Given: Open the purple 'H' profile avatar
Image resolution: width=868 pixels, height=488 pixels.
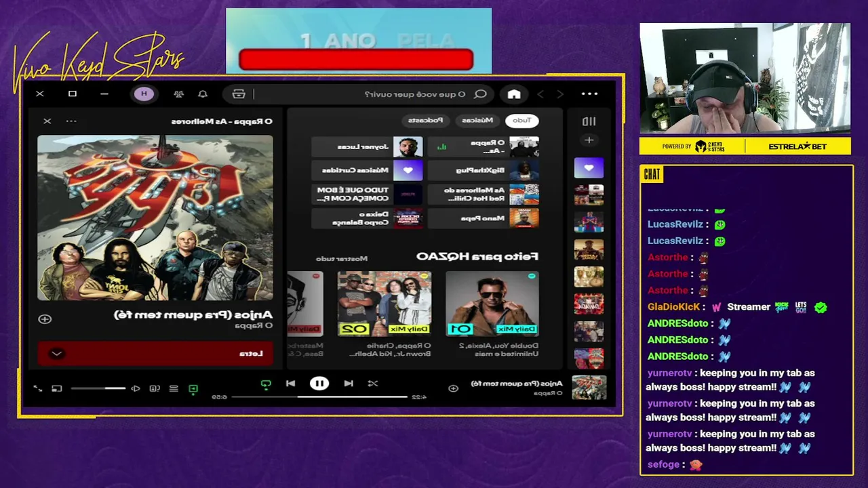Looking at the screenshot, I should pyautogui.click(x=144, y=94).
